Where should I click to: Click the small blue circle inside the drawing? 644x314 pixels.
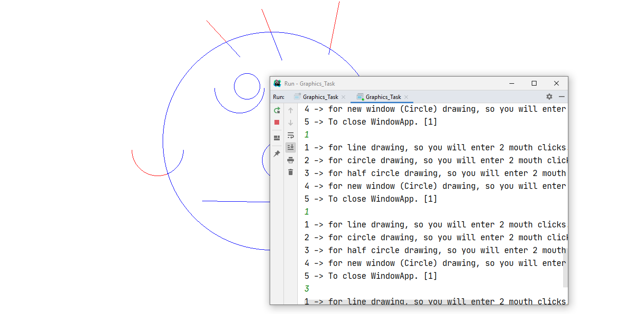[247, 87]
